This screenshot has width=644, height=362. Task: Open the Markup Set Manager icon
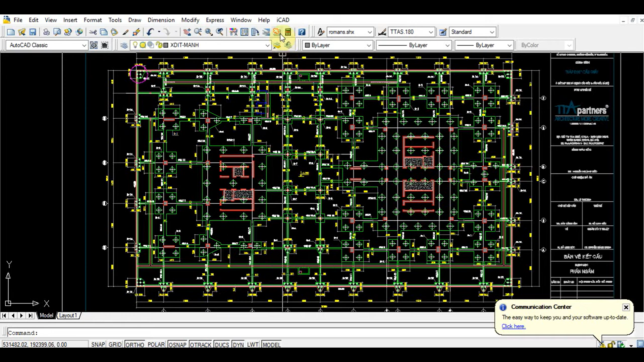tap(276, 32)
